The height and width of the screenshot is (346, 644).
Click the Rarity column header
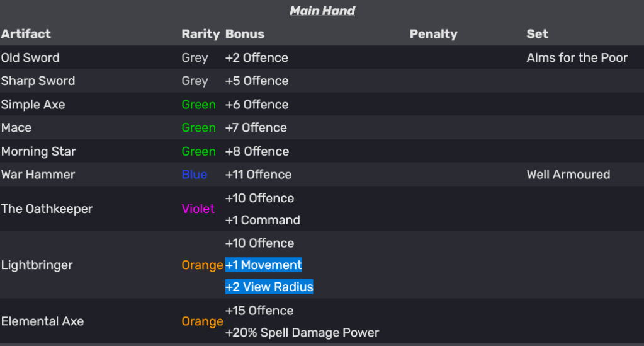pyautogui.click(x=200, y=34)
